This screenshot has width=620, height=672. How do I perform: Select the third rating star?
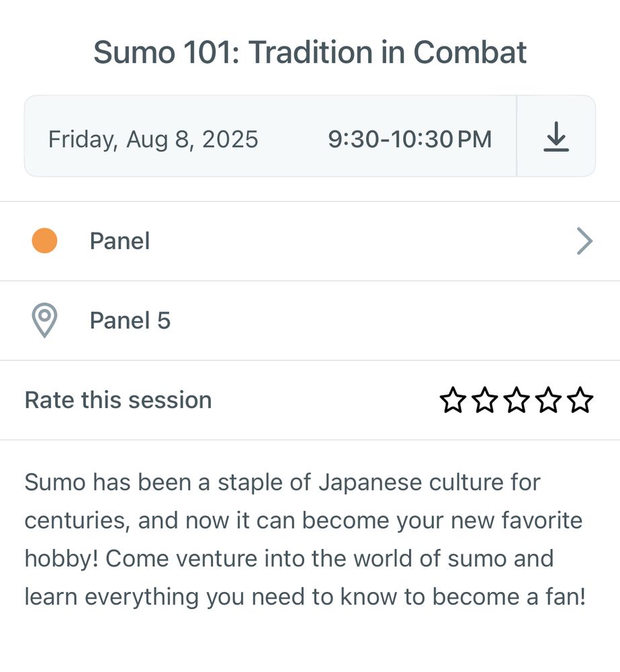tap(517, 401)
